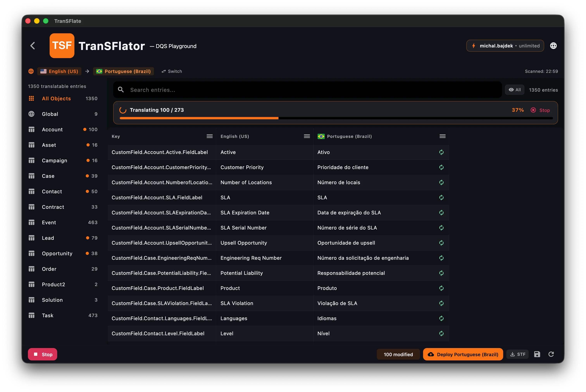The height and width of the screenshot is (392, 586).
Task: Click the orange translation progress bar
Action: [199, 118]
